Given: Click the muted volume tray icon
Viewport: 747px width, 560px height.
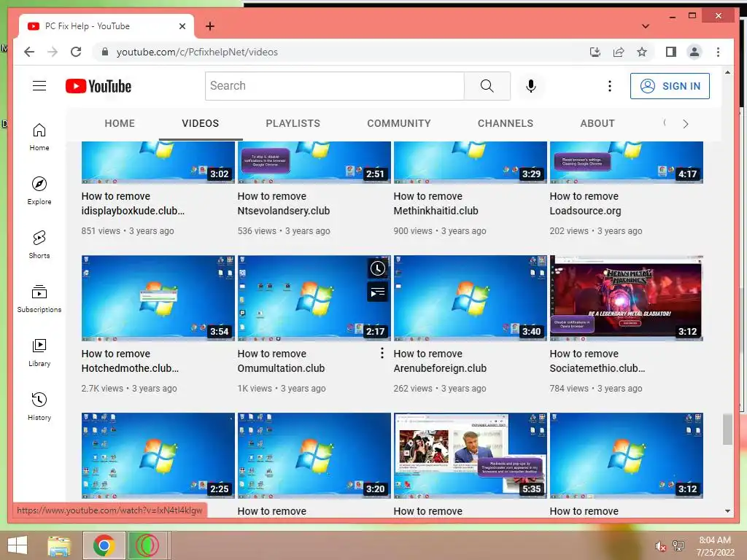Looking at the screenshot, I should click(660, 546).
